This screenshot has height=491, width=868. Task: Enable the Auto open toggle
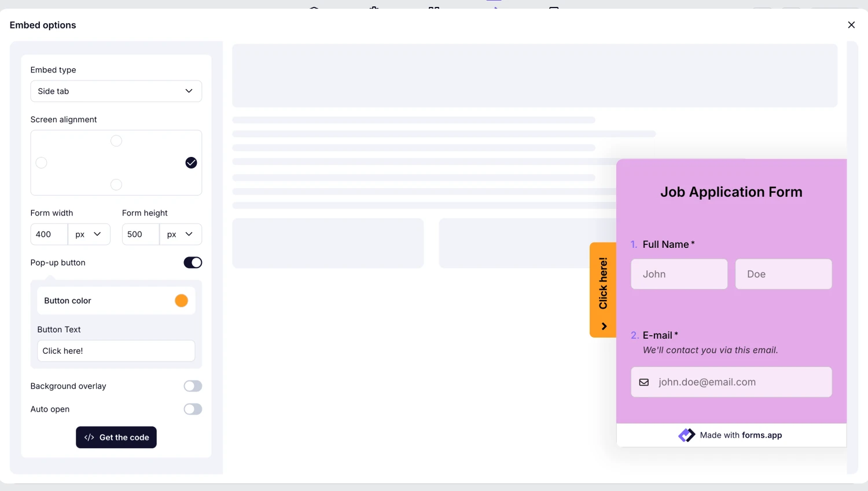pos(193,409)
